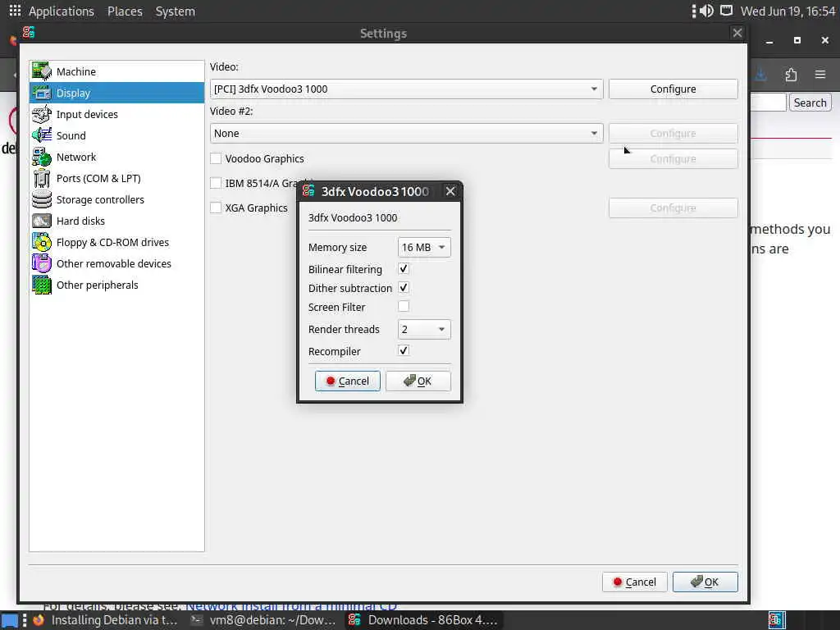Click volume icon in top panel
The width and height of the screenshot is (840, 630).
[x=706, y=11]
